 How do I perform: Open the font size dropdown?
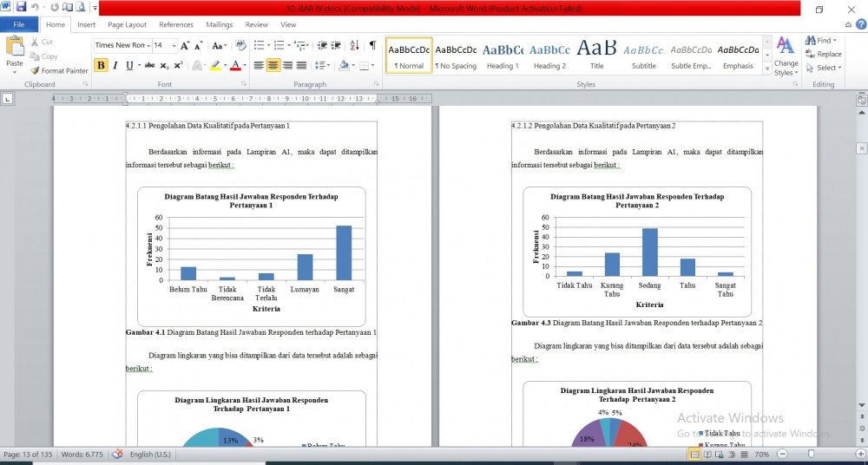[174, 45]
